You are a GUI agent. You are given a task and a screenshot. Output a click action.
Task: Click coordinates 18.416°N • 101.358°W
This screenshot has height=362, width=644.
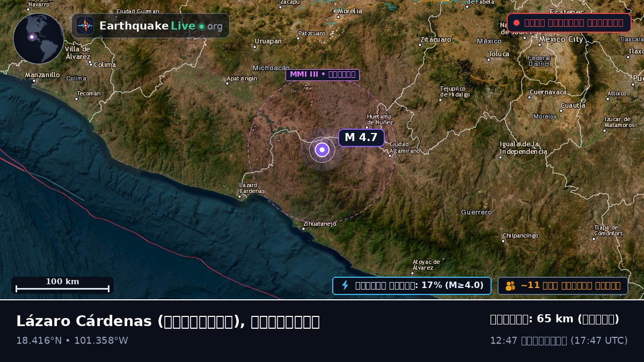point(72,341)
